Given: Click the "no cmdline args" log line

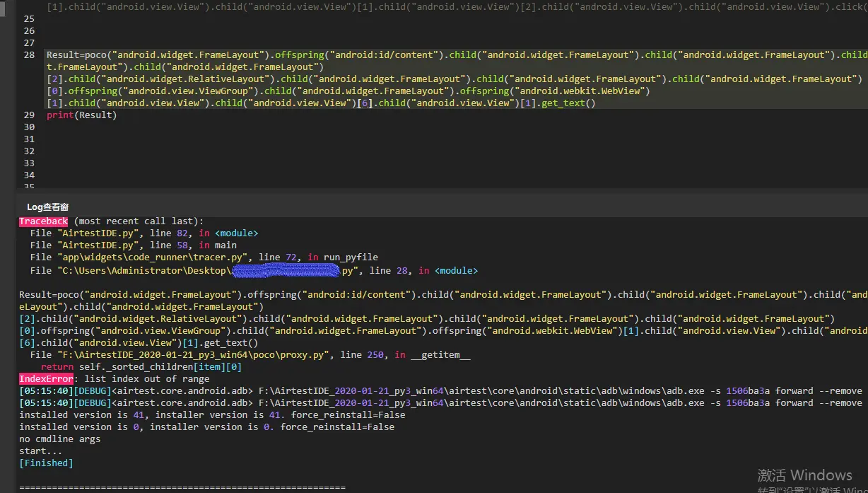Looking at the screenshot, I should 60,439.
